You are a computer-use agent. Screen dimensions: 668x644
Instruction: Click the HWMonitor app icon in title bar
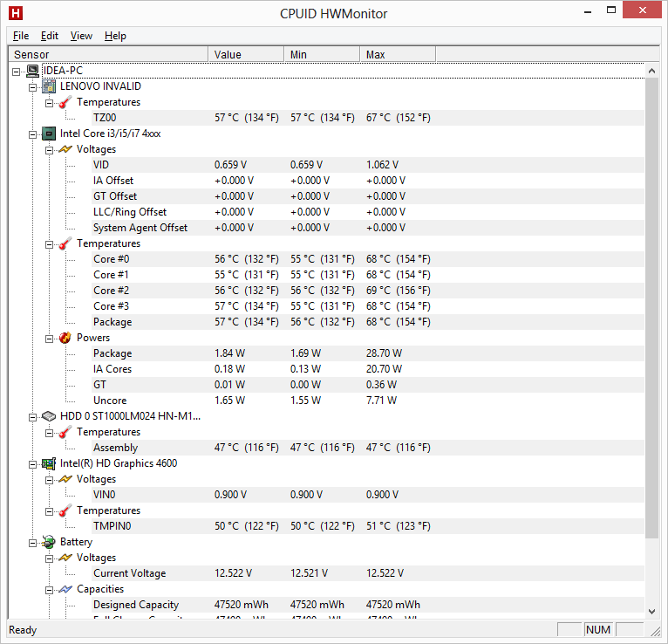click(15, 13)
